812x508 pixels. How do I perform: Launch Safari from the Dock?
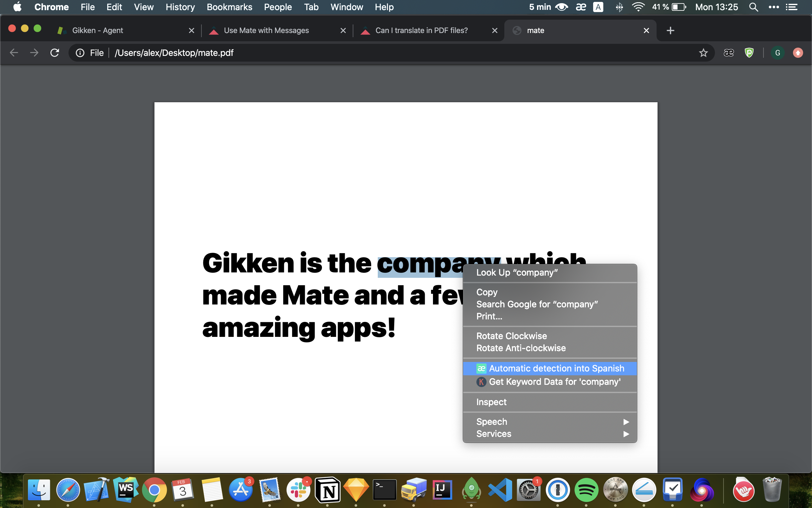(68, 490)
